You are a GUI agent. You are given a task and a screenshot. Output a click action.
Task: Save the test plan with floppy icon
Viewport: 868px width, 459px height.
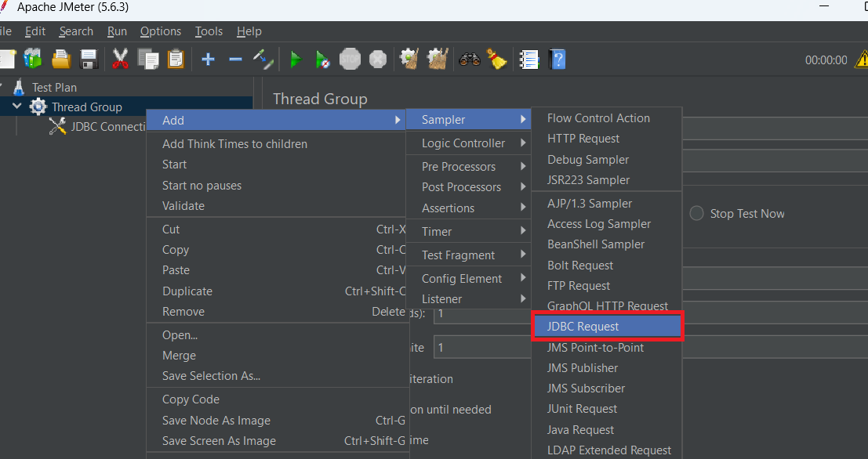[x=89, y=59]
